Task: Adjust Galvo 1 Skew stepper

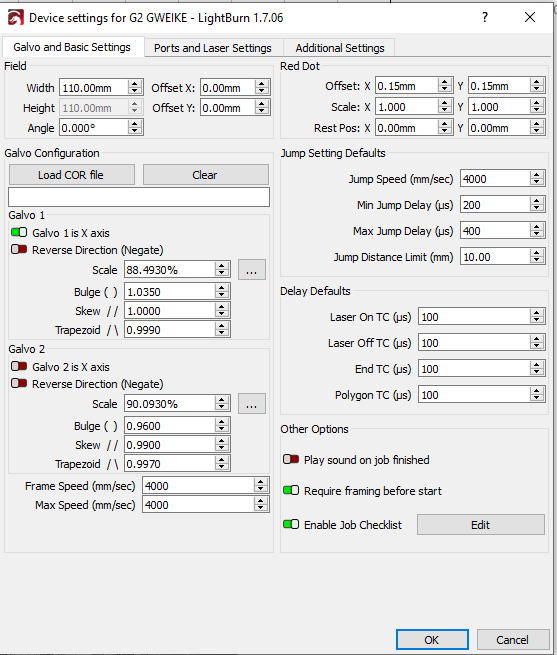Action: 222,310
